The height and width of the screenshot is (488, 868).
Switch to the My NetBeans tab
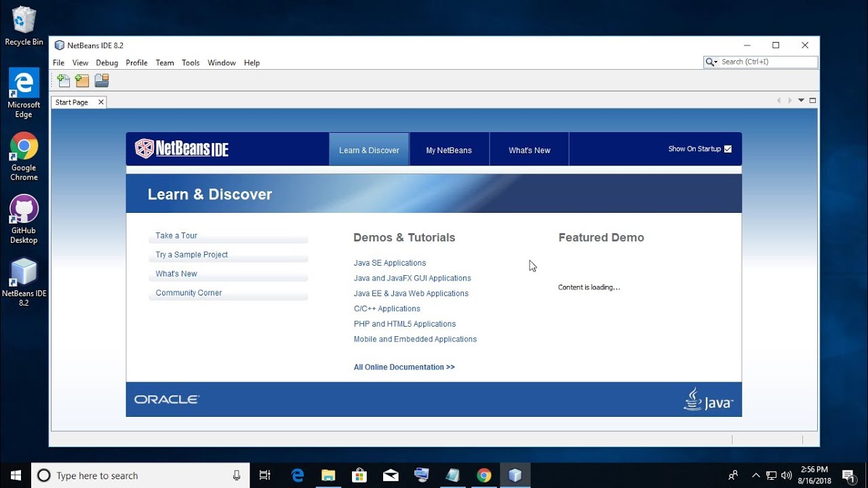tap(449, 150)
